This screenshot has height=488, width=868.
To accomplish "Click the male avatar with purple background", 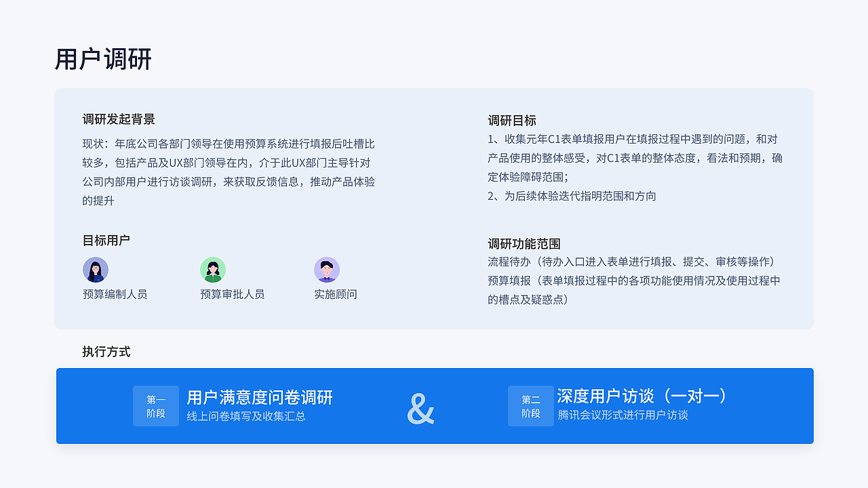I will 327,269.
